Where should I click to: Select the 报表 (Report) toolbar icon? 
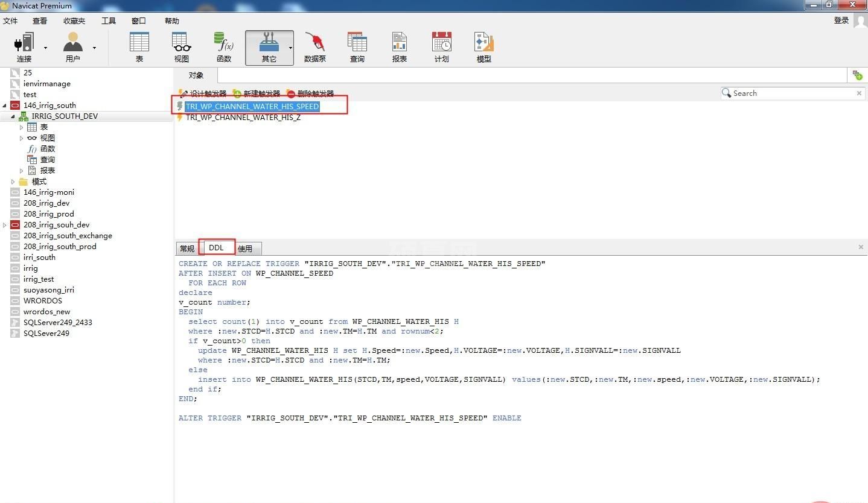tap(399, 48)
